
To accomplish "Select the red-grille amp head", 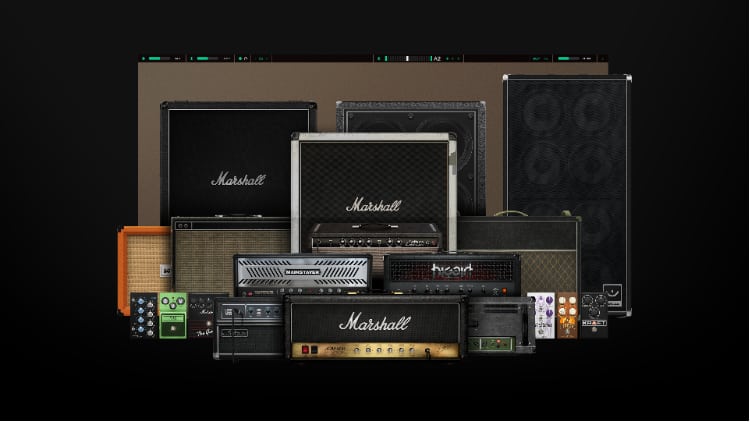I will coord(452,274).
